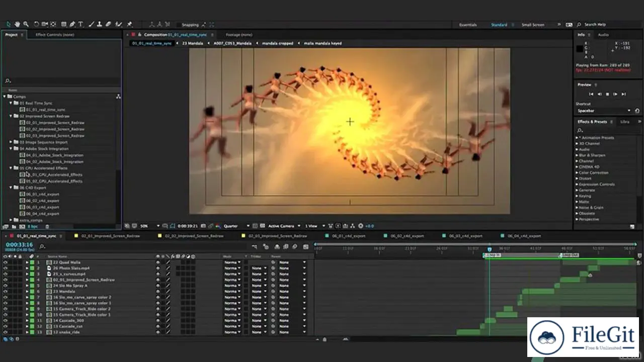Select the Rotation tool
Screen dimensions: 644x362
[x=36, y=24]
